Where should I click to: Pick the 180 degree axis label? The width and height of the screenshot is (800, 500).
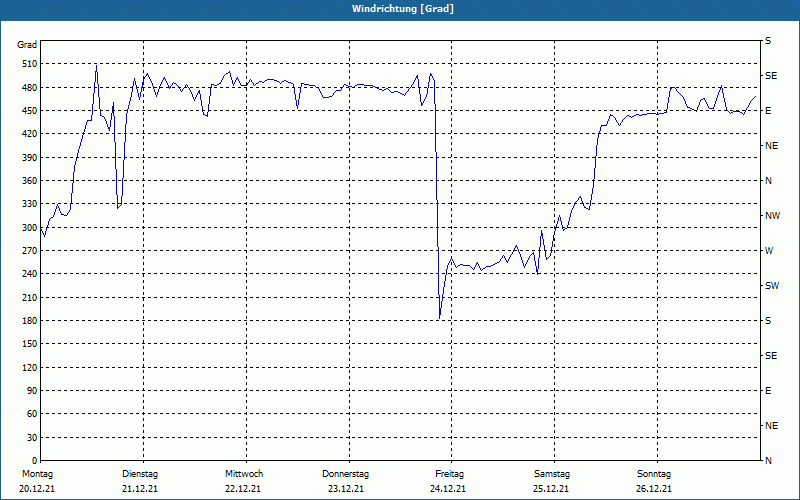[x=30, y=321]
